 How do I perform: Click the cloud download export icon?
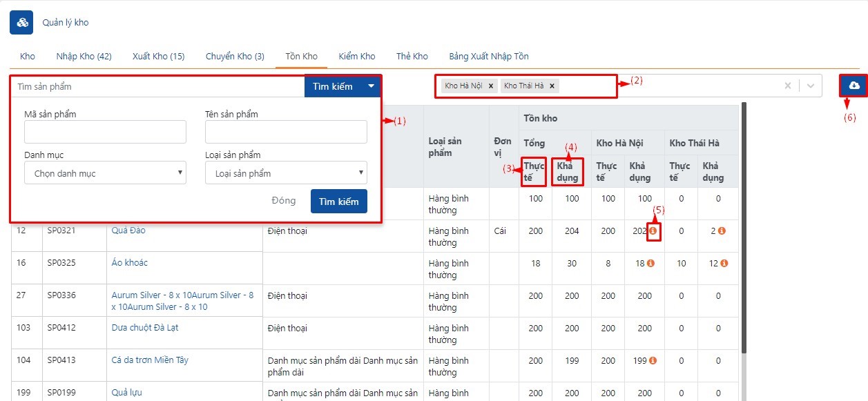pos(854,86)
